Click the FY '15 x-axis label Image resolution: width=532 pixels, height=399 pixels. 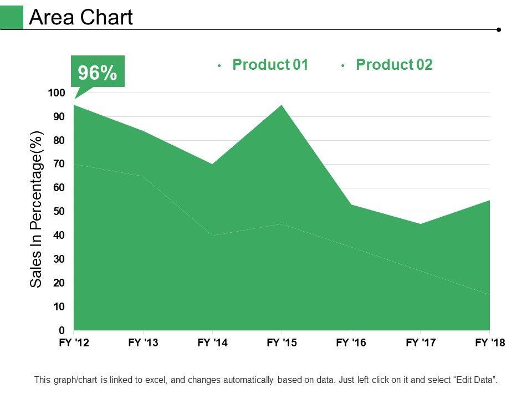click(x=282, y=343)
